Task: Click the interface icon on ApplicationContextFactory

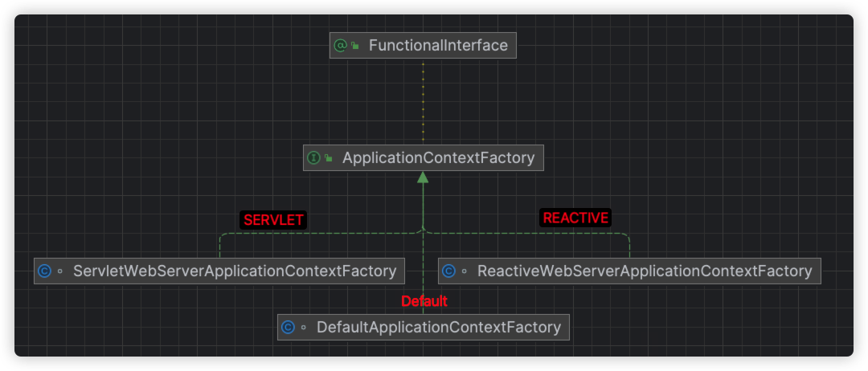Action: [x=314, y=158]
